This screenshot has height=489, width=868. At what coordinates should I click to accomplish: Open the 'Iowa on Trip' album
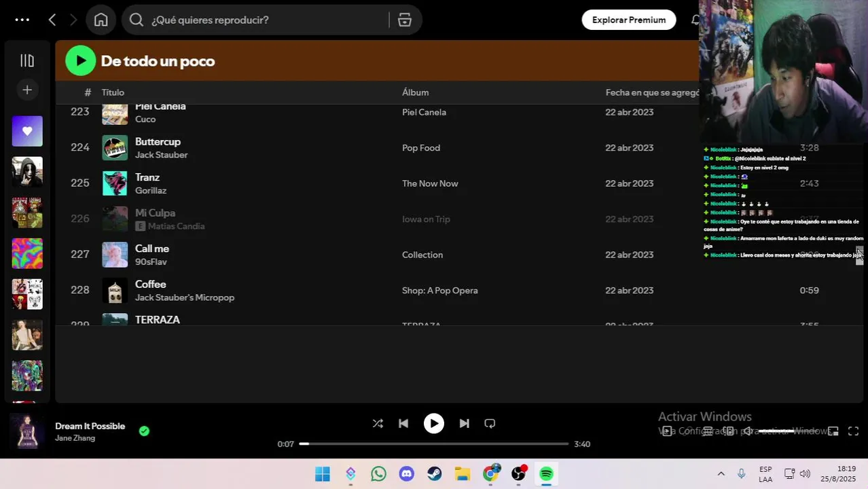click(x=426, y=219)
